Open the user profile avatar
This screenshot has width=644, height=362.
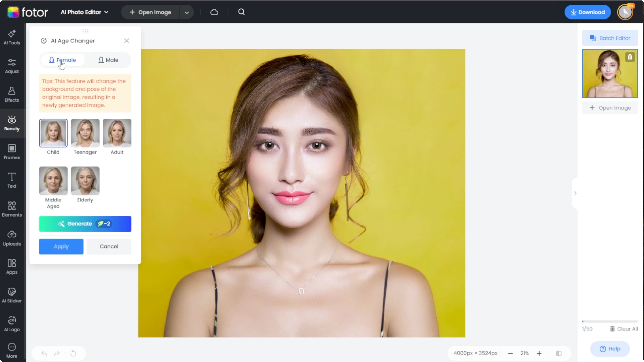tap(625, 12)
